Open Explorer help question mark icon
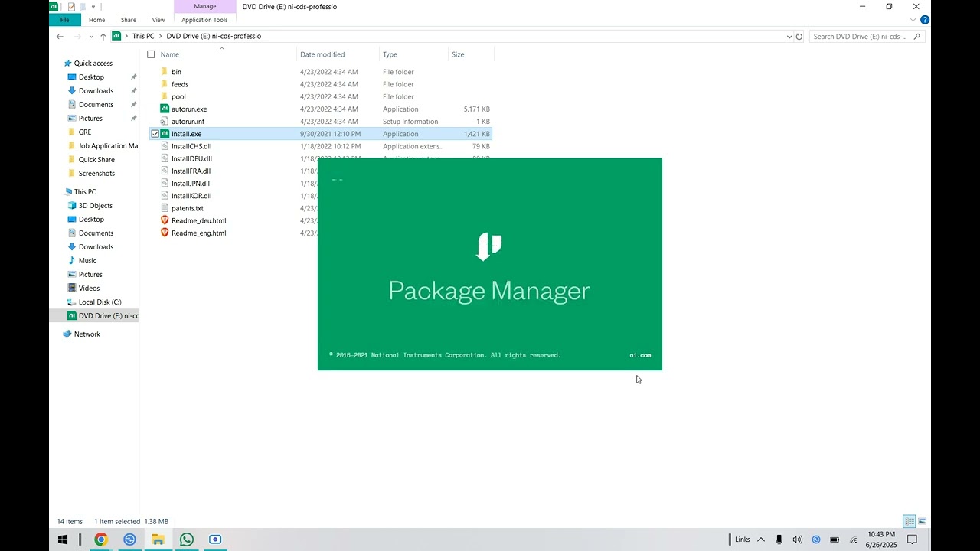980x551 pixels. 924,20
